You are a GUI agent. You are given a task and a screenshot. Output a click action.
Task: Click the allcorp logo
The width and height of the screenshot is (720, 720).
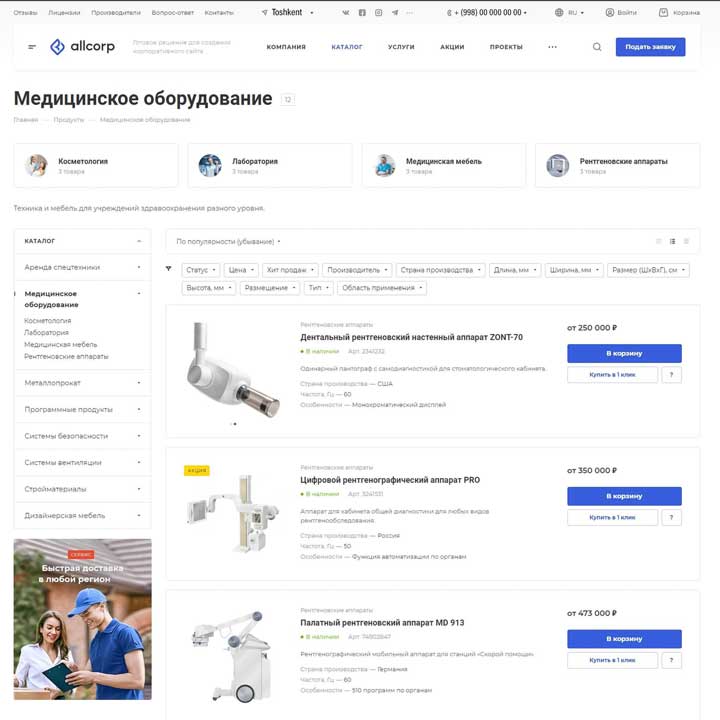point(82,47)
